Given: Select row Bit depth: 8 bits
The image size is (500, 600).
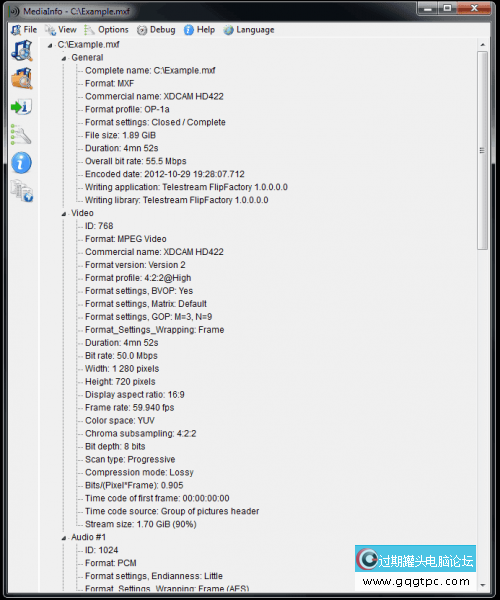Looking at the screenshot, I should tap(115, 447).
